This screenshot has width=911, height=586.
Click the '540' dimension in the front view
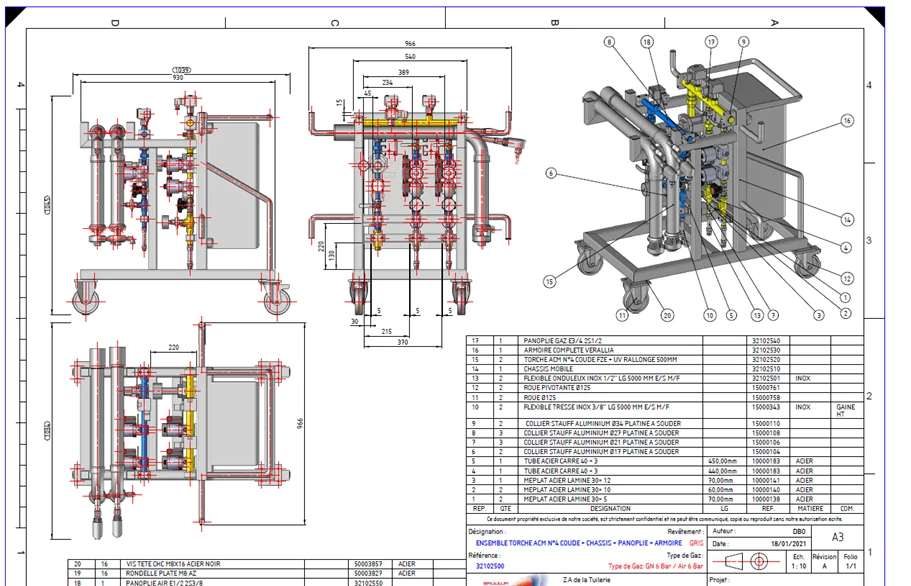click(x=410, y=56)
